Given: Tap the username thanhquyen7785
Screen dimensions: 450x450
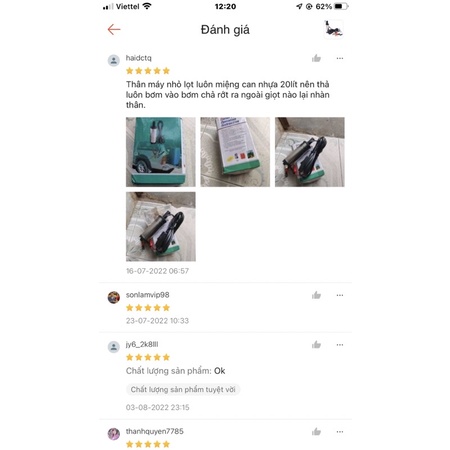Looking at the screenshot, I should pyautogui.click(x=155, y=431).
